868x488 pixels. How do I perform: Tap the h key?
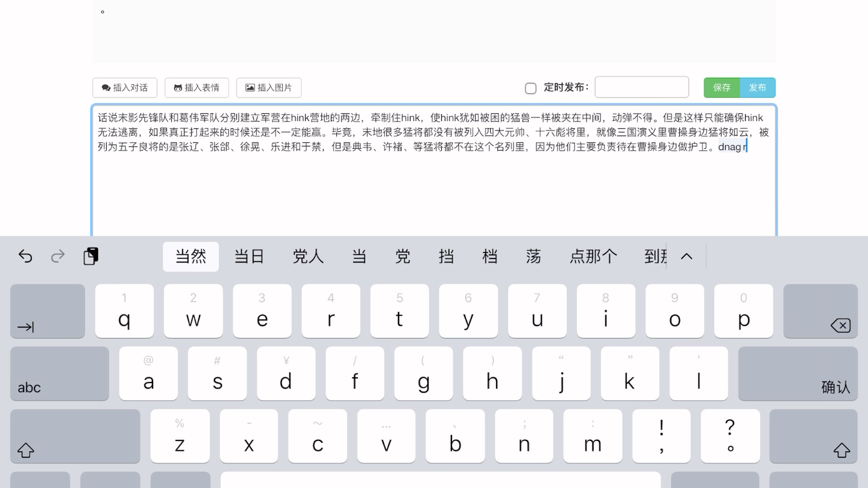coord(492,374)
